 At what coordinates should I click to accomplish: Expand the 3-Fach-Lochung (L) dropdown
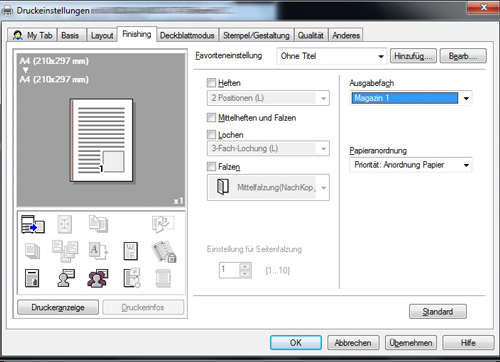coord(268,148)
